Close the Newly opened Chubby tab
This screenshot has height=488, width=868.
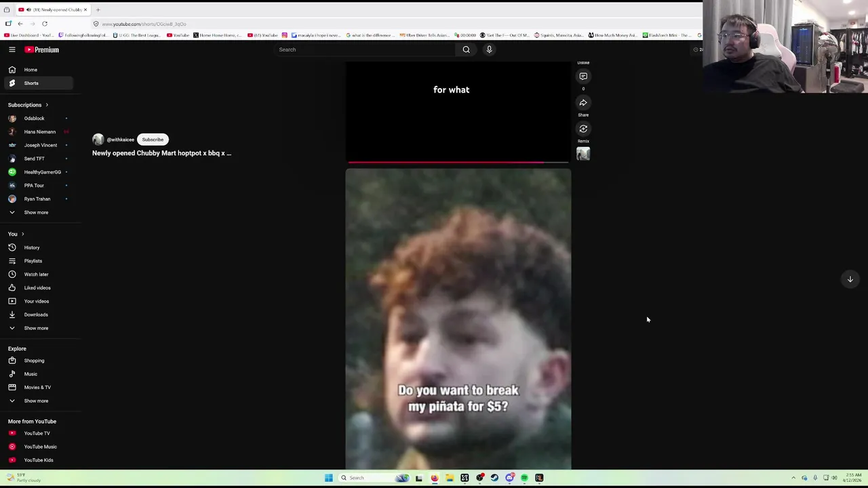point(85,9)
